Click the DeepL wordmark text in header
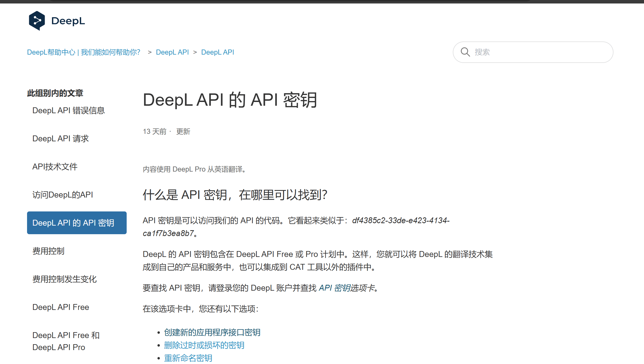Screen dimensions: 644x364 pos(68,21)
